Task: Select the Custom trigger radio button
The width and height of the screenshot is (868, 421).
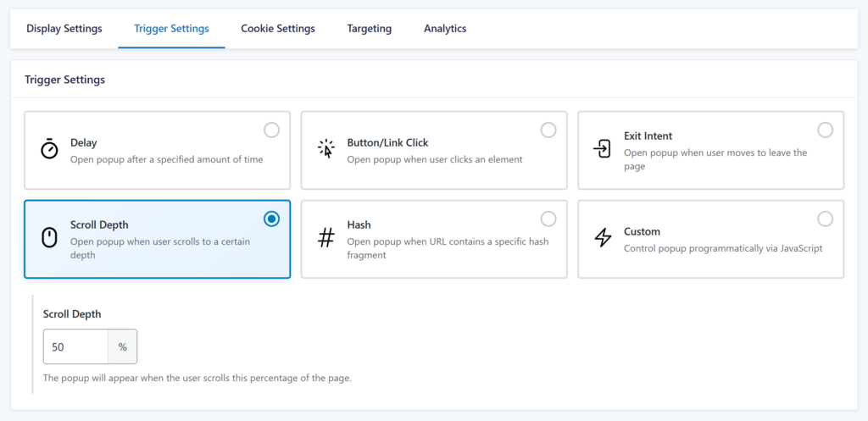Action: [825, 219]
